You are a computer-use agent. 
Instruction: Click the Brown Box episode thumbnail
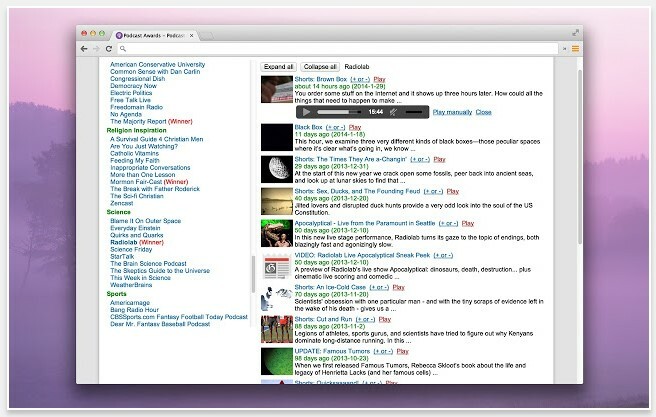click(x=277, y=89)
